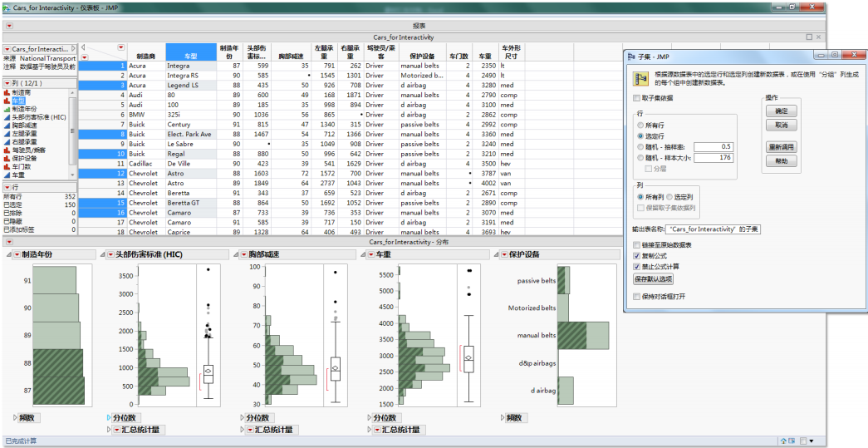This screenshot has width=868, height=448.
Task: Open red triangle menu for 胸部减速 distribution
Action: (x=243, y=254)
